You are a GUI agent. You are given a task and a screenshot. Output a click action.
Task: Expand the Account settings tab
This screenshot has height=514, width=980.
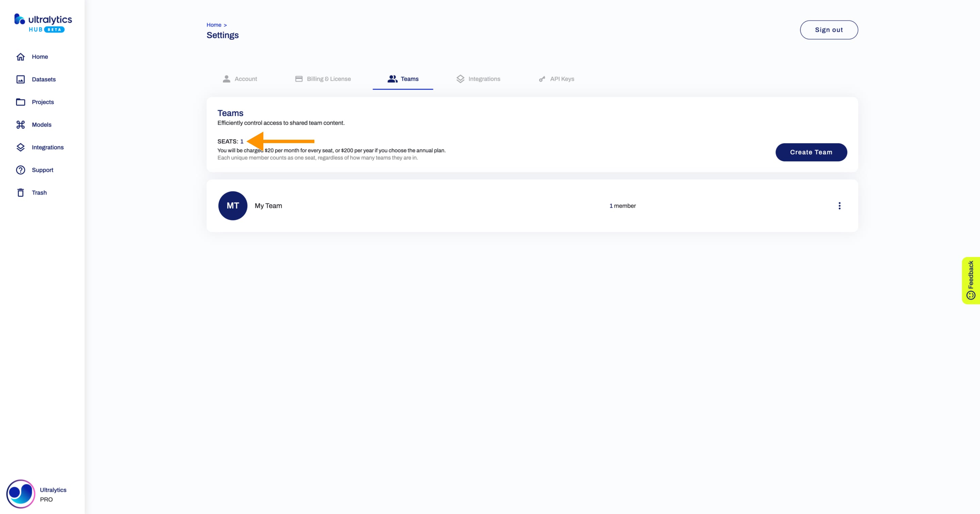(x=246, y=78)
